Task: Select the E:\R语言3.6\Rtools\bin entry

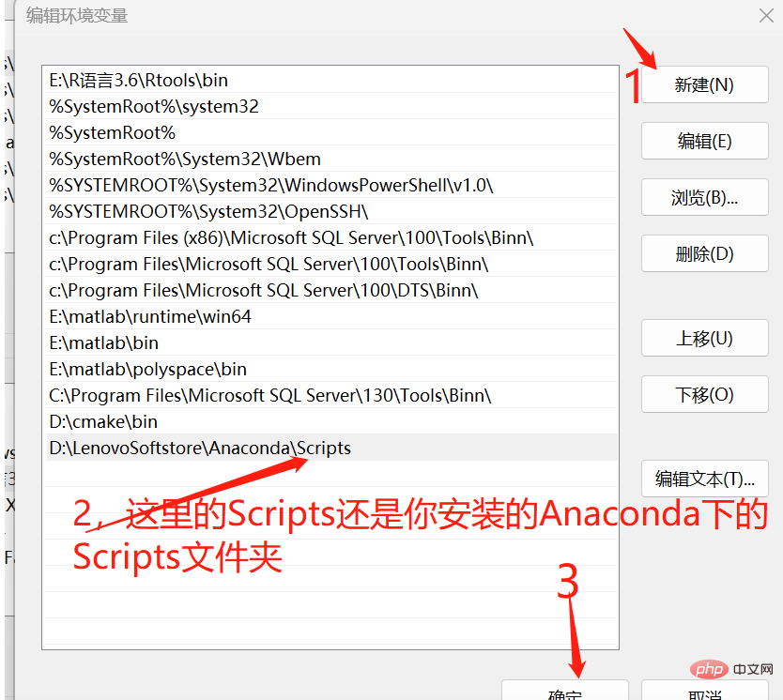Action: click(x=330, y=80)
